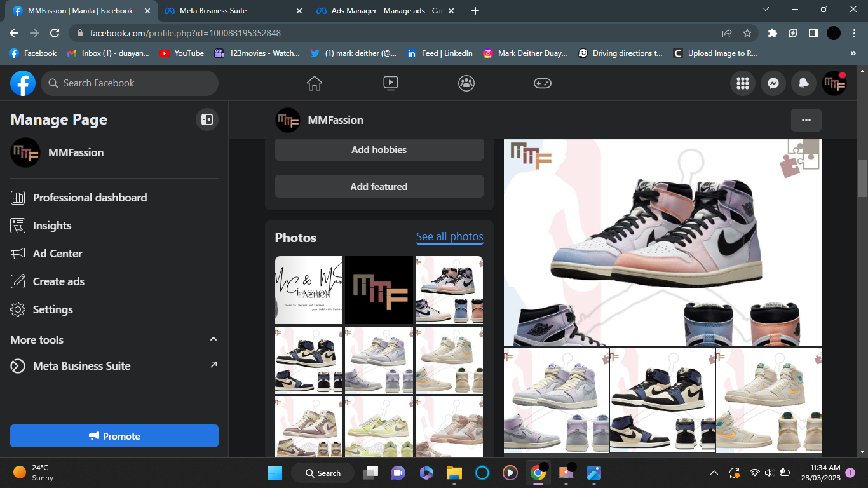Open the Driving directions bookmark

coord(620,53)
